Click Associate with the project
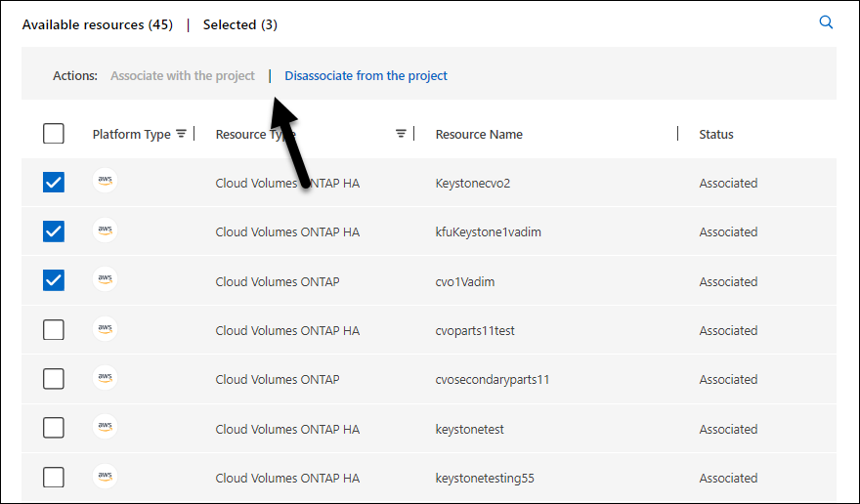Screen dimensions: 860x504 182,75
